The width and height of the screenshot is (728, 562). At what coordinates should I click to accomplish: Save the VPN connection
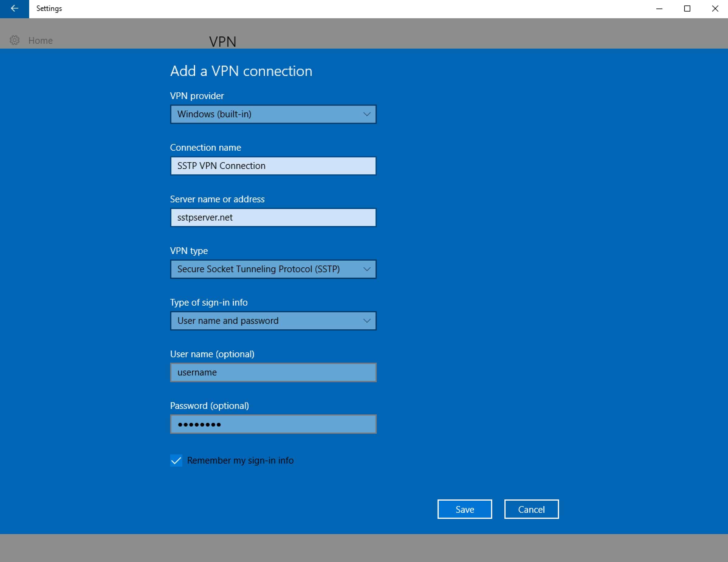(x=464, y=509)
